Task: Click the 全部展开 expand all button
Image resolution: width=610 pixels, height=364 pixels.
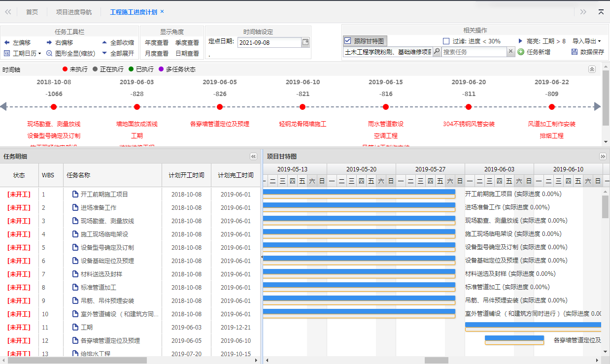Action: pos(118,53)
